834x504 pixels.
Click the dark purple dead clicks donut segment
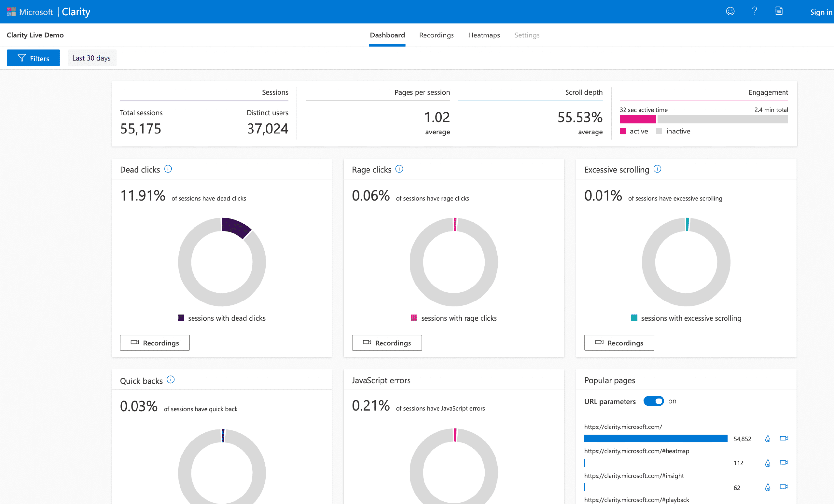click(x=236, y=227)
